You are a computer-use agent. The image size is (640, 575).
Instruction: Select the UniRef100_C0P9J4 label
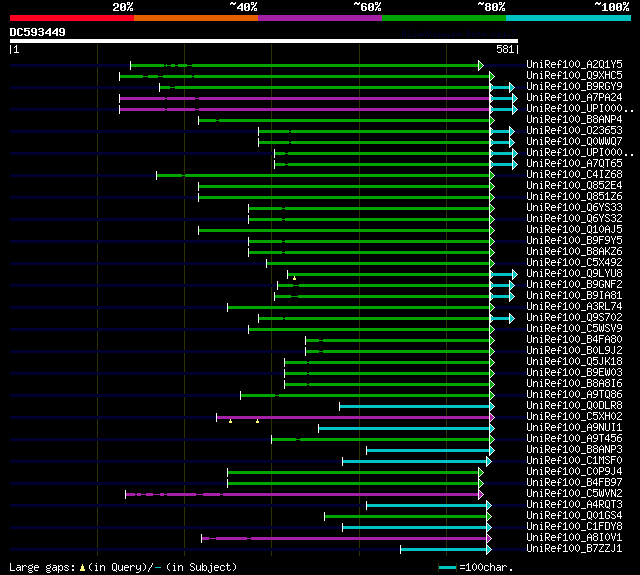[574, 472]
